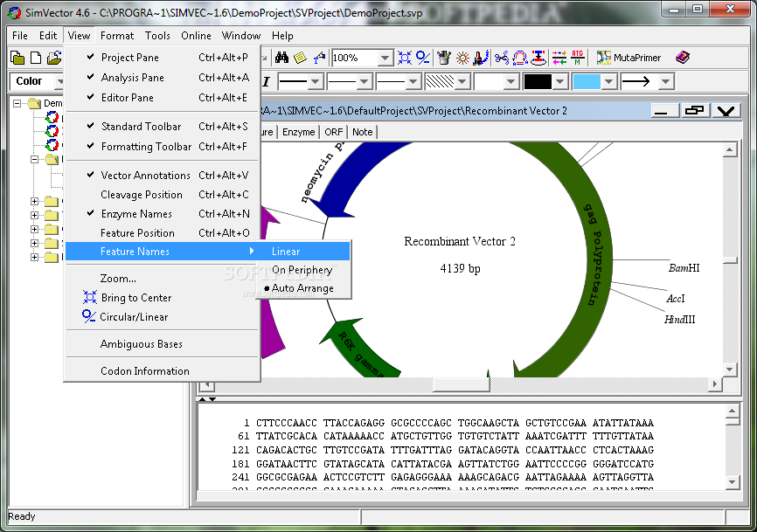Click the paintbrush toolbar icon

[x=481, y=58]
